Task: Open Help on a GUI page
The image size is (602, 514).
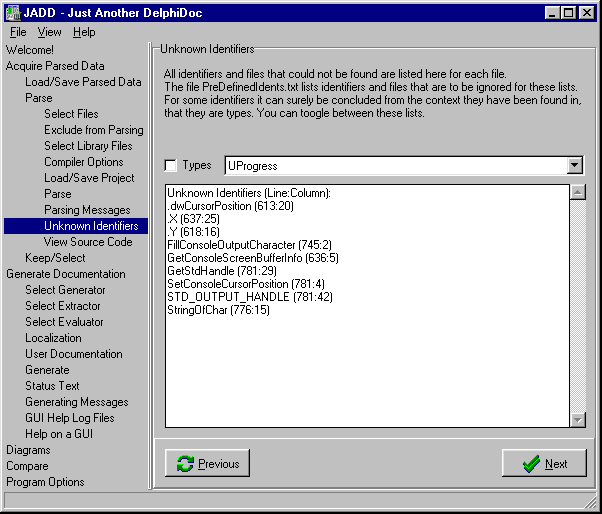Action: click(59, 434)
